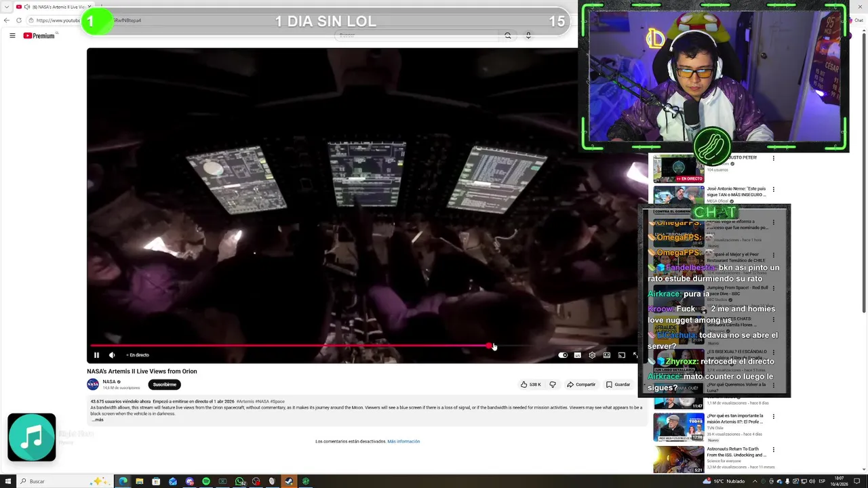Go back with browser back arrow
The image size is (868, 488).
pos(7,20)
